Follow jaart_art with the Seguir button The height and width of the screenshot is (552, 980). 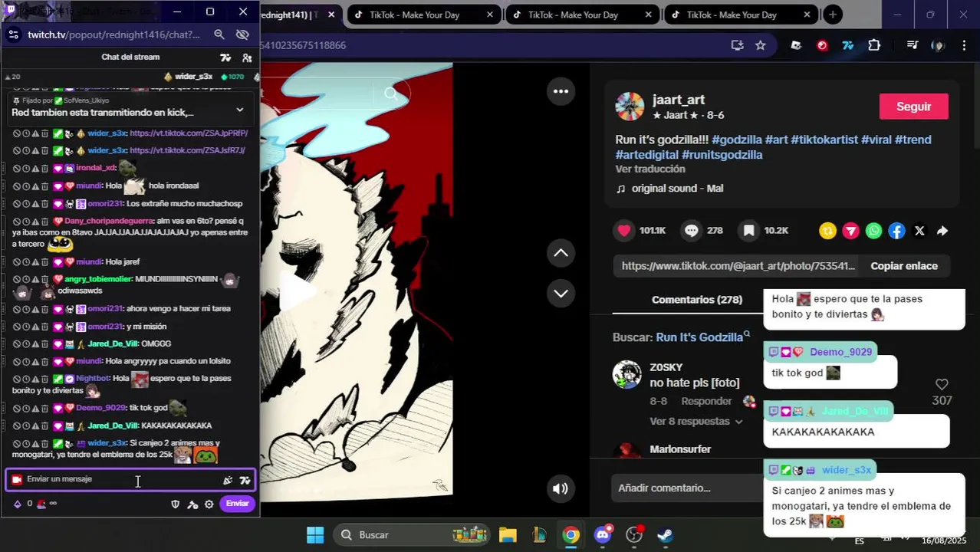[913, 107]
